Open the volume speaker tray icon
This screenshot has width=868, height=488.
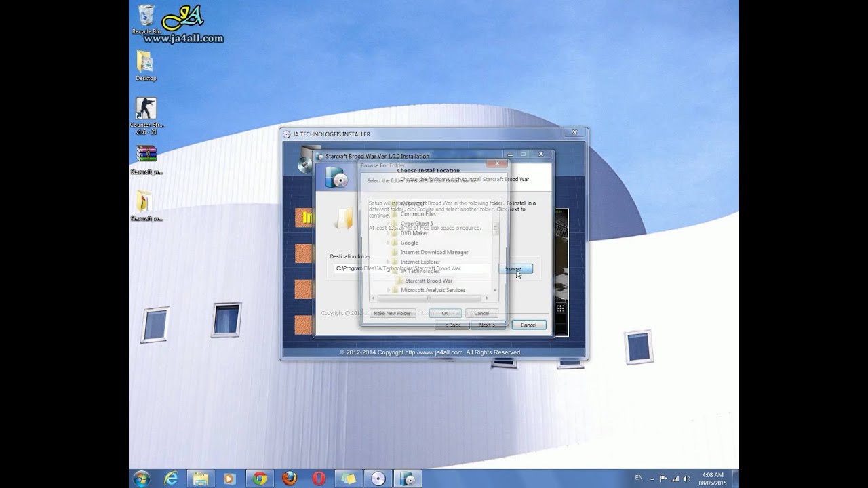686,479
